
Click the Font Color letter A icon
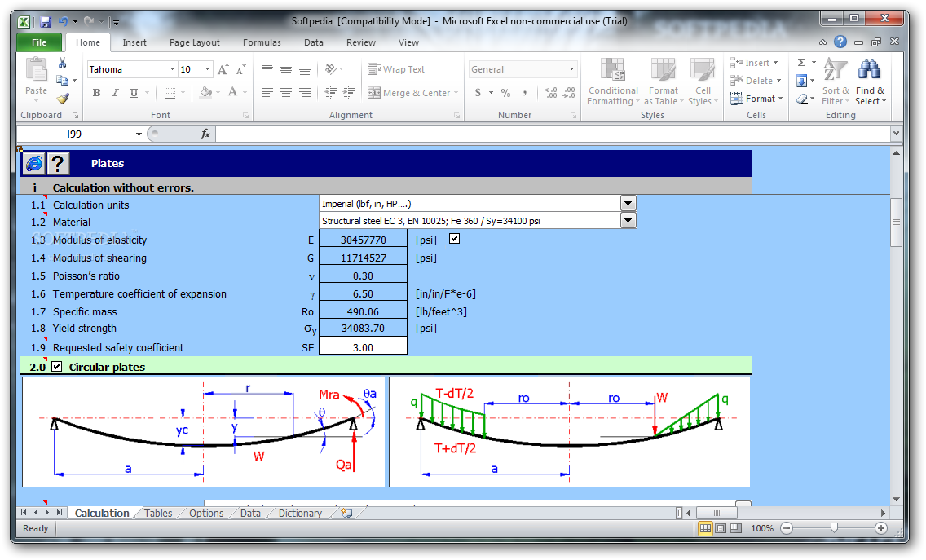(x=232, y=93)
